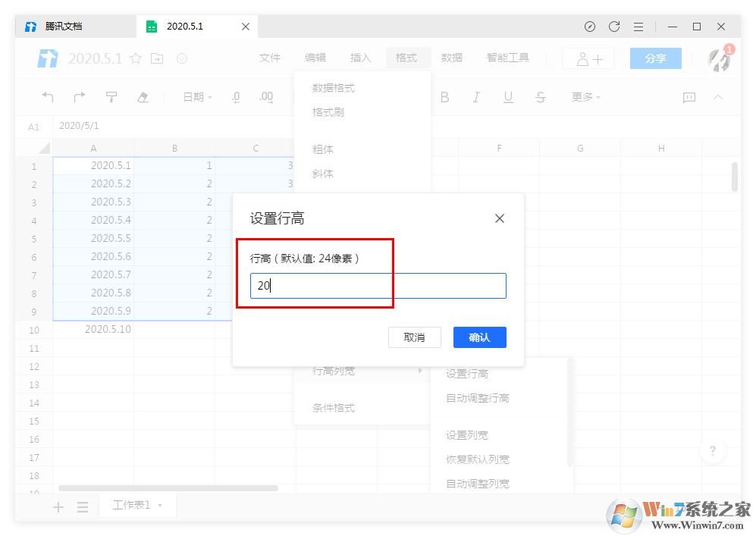Click the Undo icon in the toolbar
The image size is (756, 536).
pyautogui.click(x=48, y=96)
